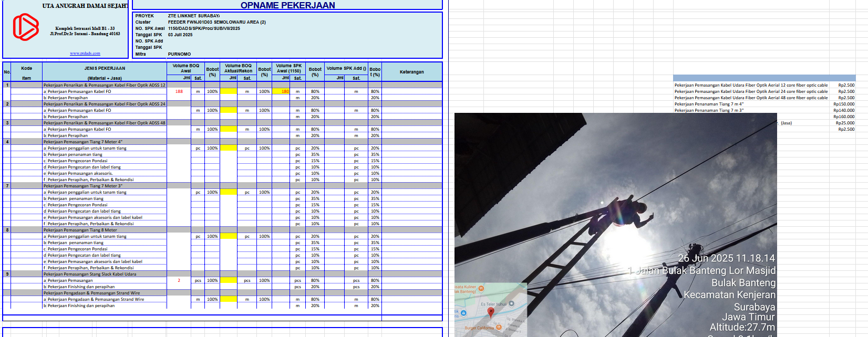Click the red company logo
The width and height of the screenshot is (868, 337).
click(x=26, y=27)
